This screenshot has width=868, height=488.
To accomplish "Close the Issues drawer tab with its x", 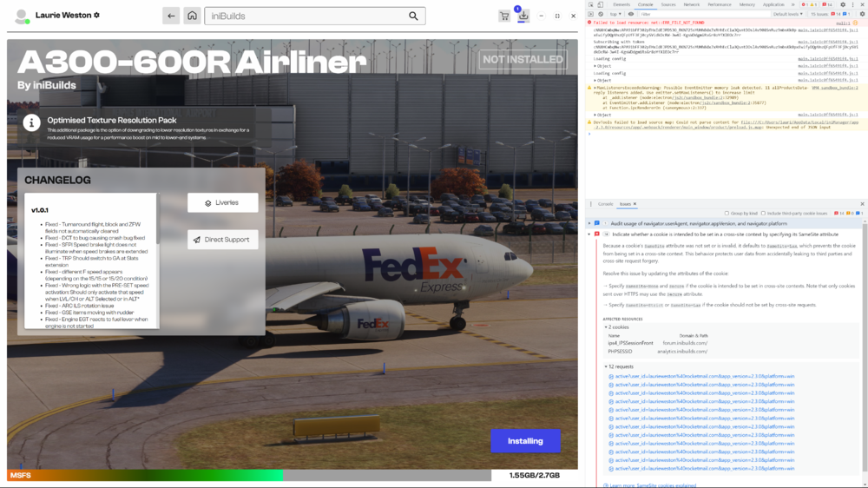I will pos(635,204).
